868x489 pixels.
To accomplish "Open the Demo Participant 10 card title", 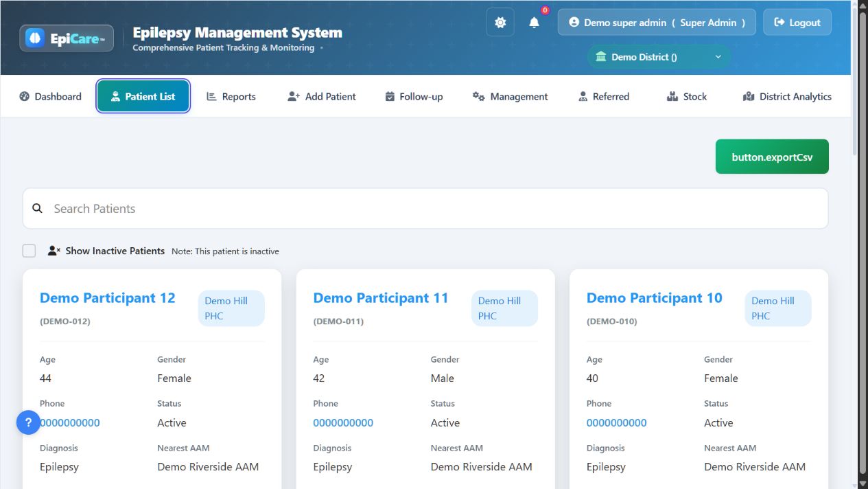I will coord(654,298).
